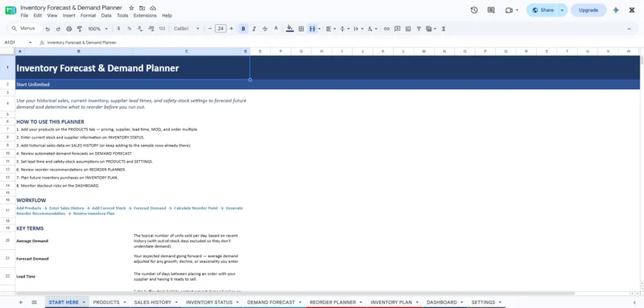
Task: Toggle merge cells button
Action: pos(312,29)
